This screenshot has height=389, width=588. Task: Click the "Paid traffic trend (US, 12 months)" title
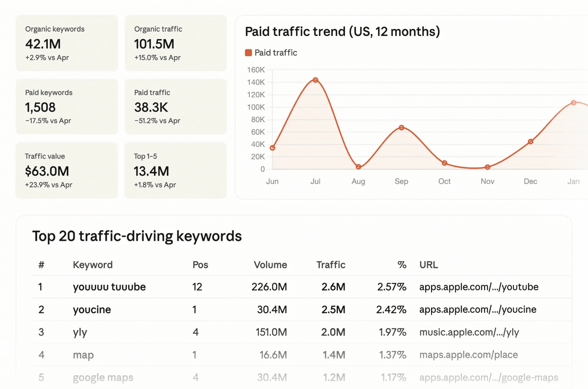click(x=343, y=32)
